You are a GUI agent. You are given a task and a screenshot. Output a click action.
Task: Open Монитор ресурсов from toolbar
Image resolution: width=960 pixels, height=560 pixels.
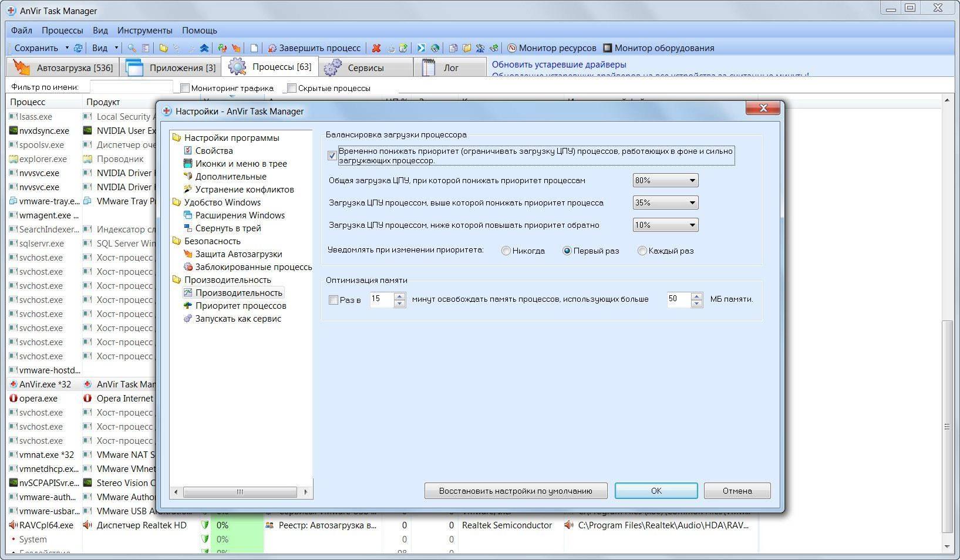pyautogui.click(x=552, y=48)
